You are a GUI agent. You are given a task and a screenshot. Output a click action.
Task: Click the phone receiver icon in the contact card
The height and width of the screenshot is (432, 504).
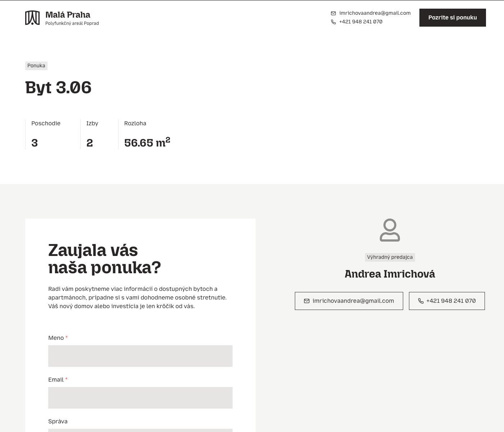tap(420, 301)
